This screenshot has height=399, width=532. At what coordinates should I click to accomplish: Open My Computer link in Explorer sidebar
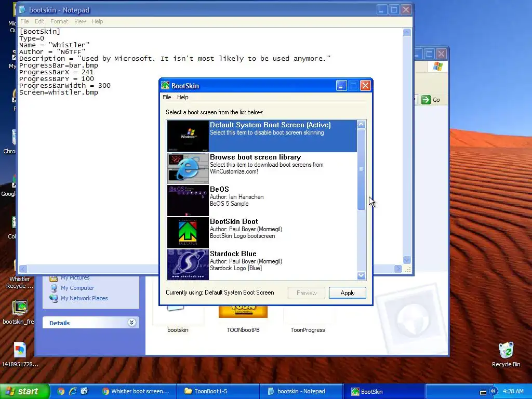click(x=77, y=288)
